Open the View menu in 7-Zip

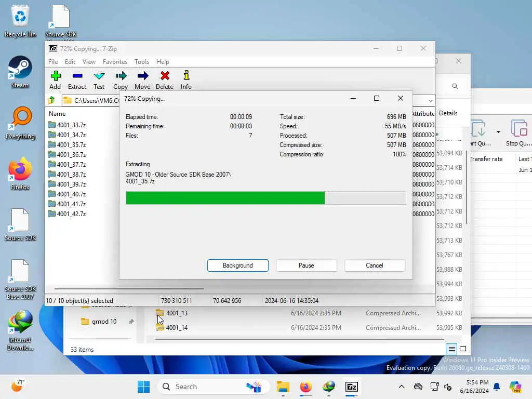coord(89,62)
